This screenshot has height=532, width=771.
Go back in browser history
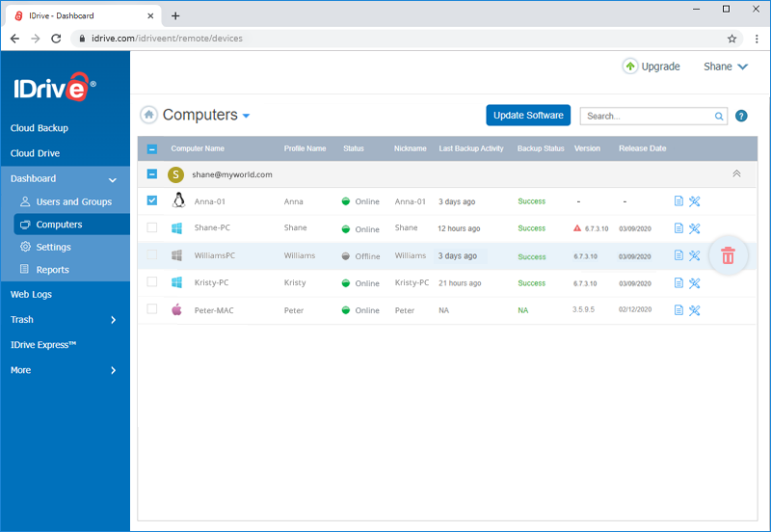[x=14, y=39]
